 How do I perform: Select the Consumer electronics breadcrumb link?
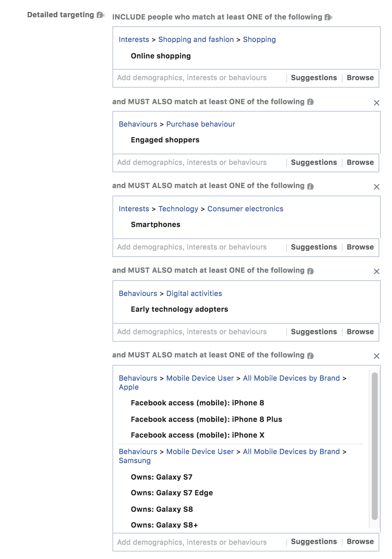[x=245, y=209]
